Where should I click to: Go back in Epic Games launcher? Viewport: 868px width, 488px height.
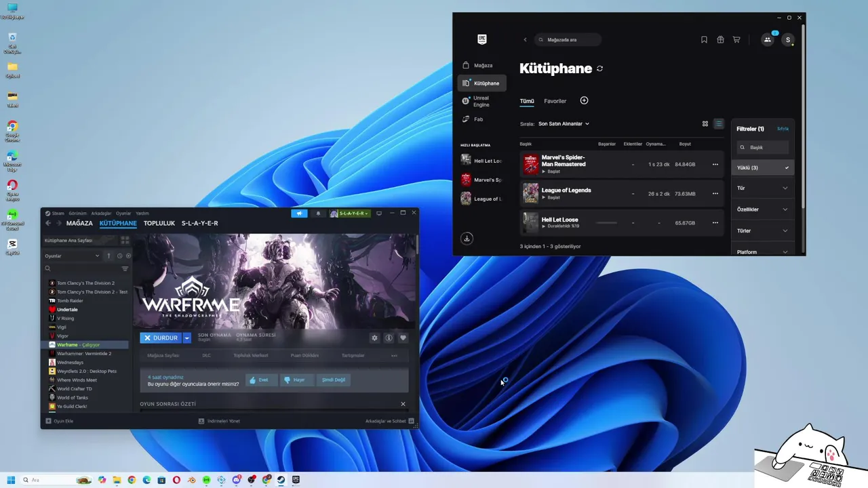click(x=525, y=40)
